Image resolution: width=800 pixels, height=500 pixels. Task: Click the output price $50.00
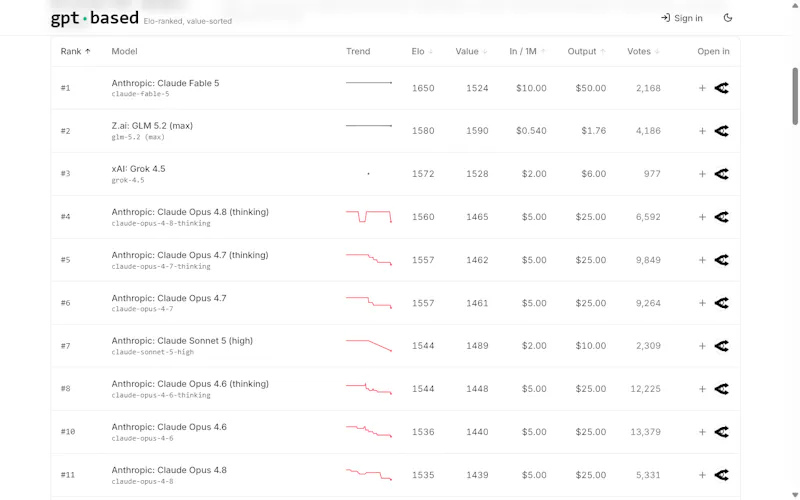(591, 88)
